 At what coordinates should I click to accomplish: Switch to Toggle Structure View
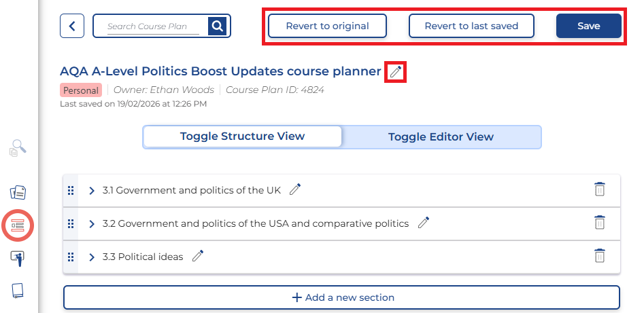pos(242,136)
